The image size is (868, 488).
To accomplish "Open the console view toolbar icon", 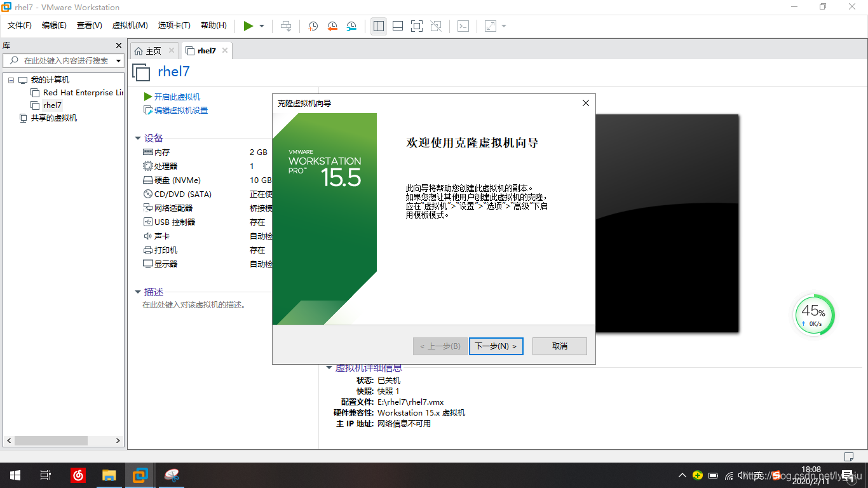I will [464, 26].
